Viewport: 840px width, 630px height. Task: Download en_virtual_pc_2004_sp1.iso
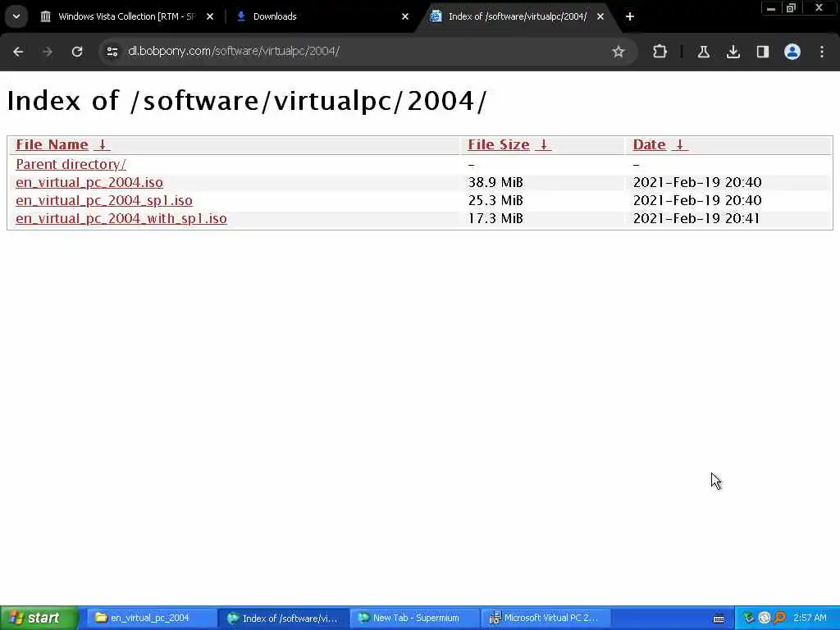tap(104, 201)
